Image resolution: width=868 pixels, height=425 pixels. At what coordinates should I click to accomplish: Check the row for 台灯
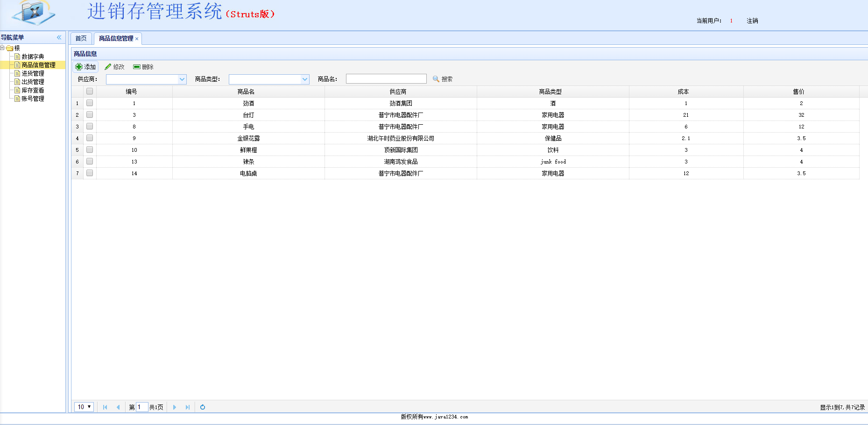pos(90,115)
